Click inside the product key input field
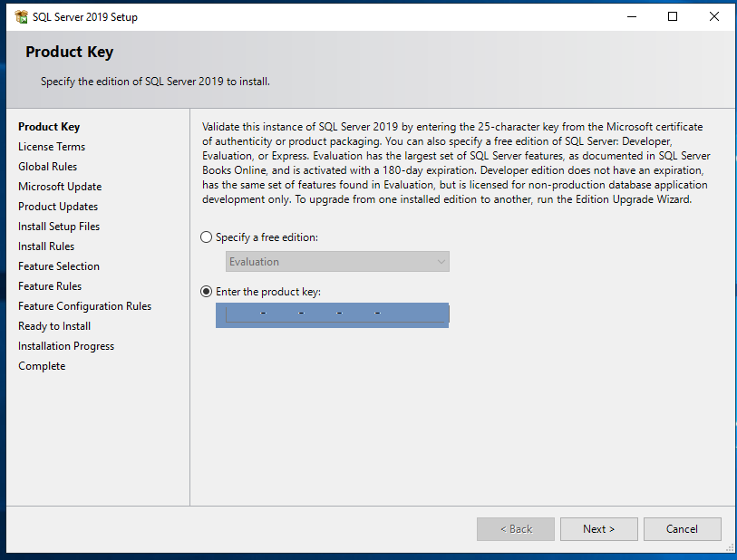This screenshot has height=560, width=737. point(332,314)
